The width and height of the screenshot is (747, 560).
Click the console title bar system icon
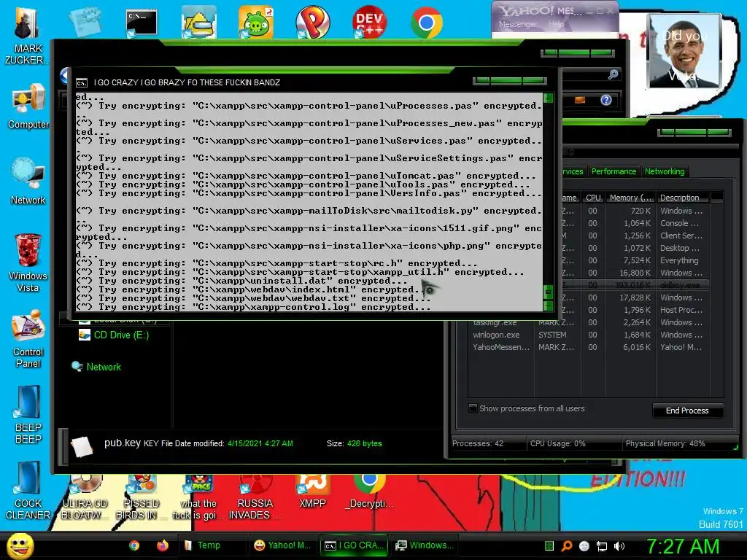(82, 83)
